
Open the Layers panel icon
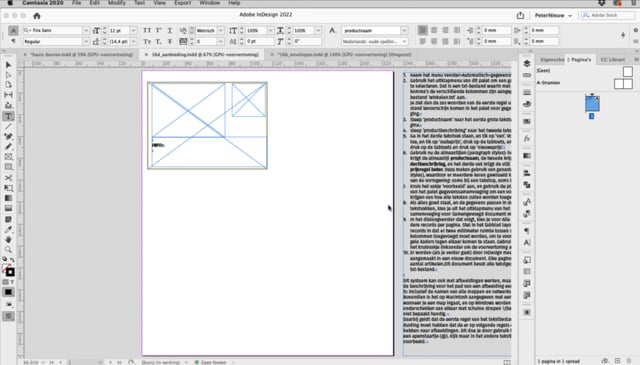pos(527,63)
